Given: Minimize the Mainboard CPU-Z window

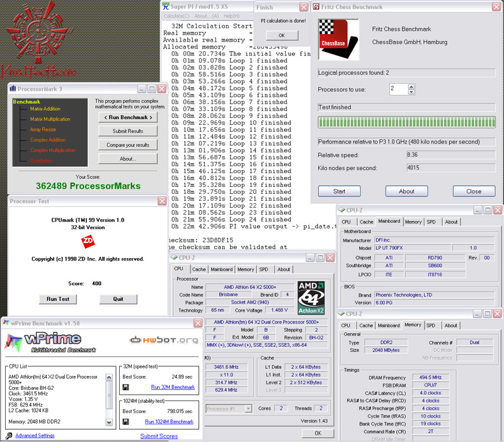Looking at the screenshot, I should click(x=478, y=210).
